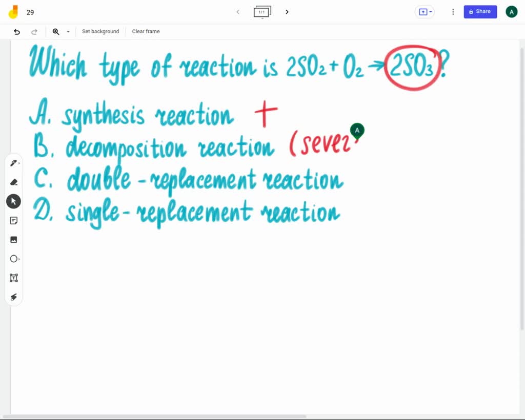Undo the last action
Screen dimensions: 525x420
(x=17, y=31)
